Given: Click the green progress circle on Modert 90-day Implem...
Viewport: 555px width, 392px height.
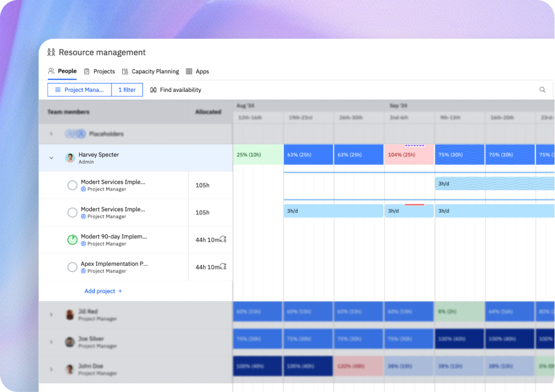Looking at the screenshot, I should click(72, 239).
